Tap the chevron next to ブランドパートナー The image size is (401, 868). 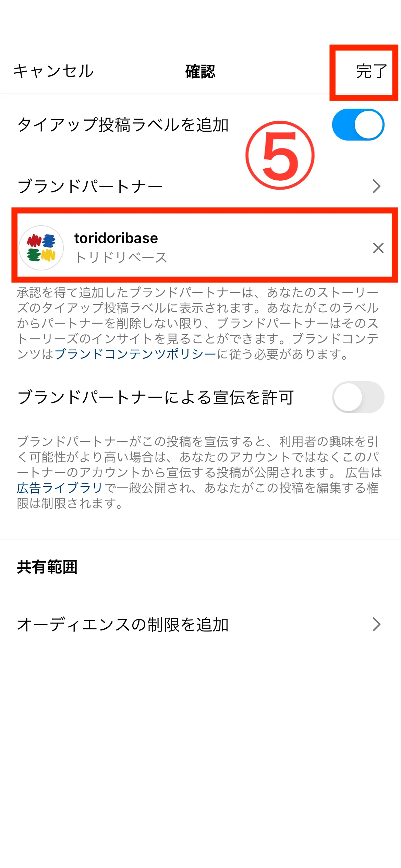tap(377, 186)
